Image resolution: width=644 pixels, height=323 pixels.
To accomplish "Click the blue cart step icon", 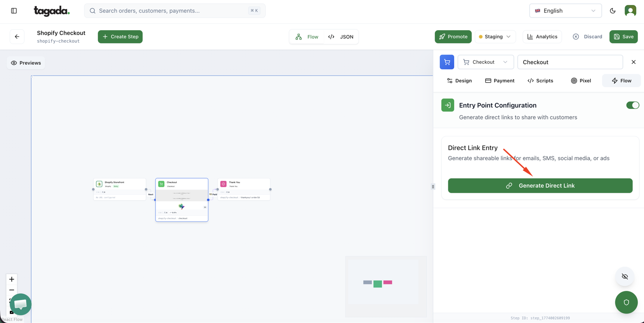I will coord(447,62).
